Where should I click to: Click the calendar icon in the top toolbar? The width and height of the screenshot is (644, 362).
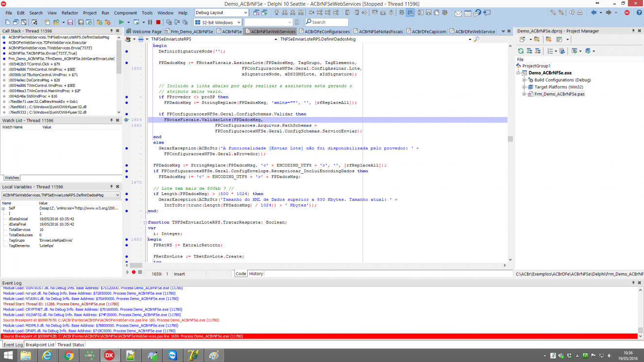468,13
